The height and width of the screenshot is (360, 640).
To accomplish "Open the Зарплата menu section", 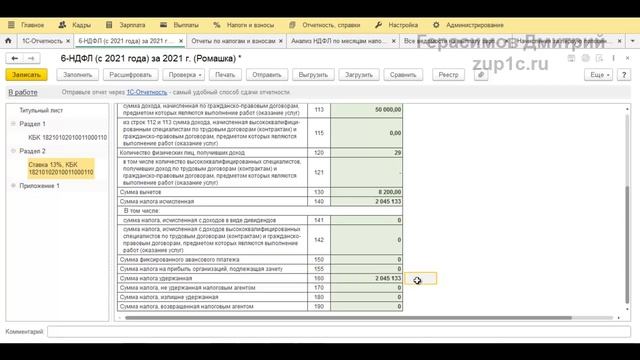I will coord(132,25).
